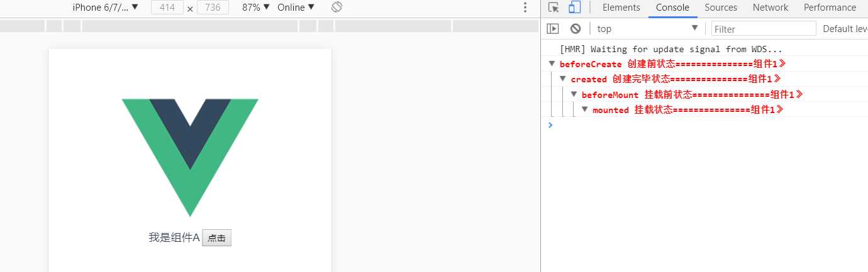Click the mounted 挂载状态 log text
The image size is (868, 272).
688,109
